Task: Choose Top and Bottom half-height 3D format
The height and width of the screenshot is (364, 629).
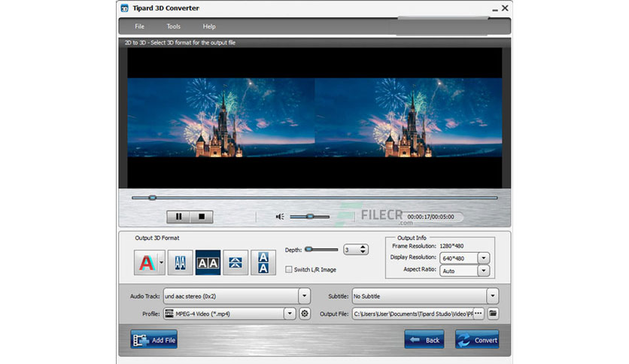Action: click(235, 262)
